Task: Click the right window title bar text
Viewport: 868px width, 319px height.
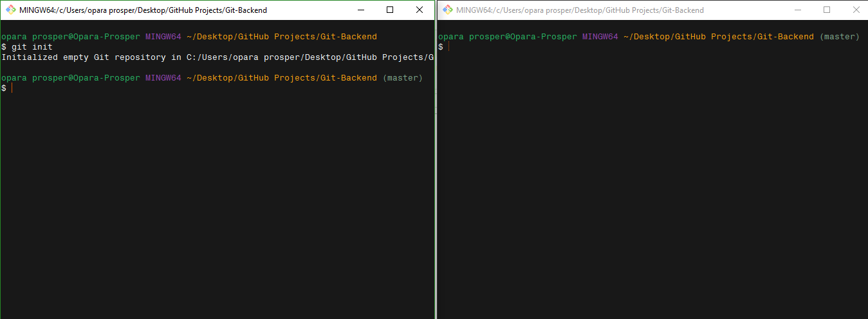Action: point(580,10)
